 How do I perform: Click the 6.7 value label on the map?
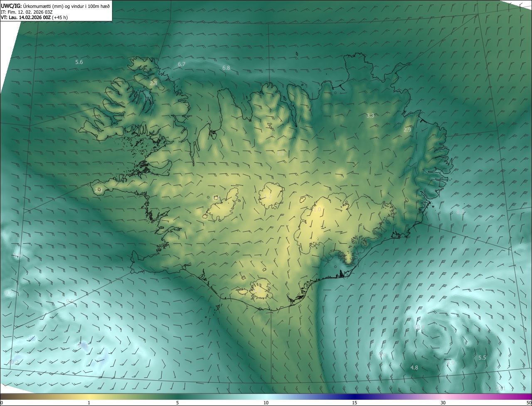click(182, 64)
